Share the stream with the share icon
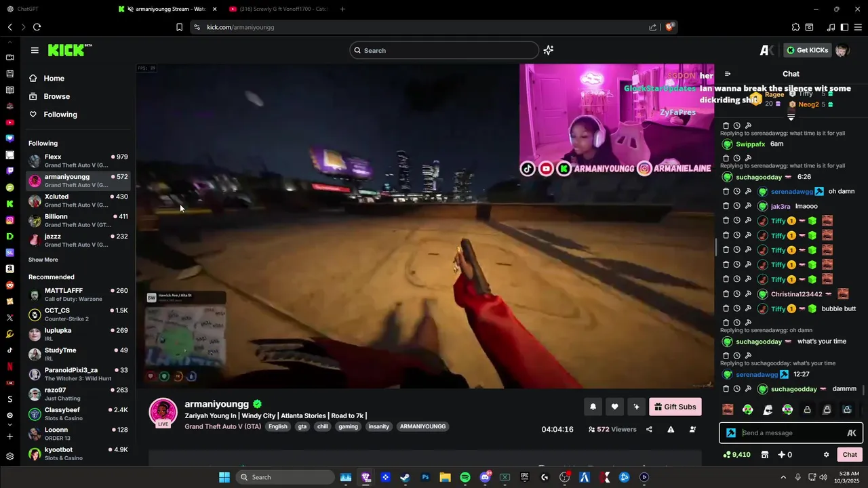 (x=649, y=429)
